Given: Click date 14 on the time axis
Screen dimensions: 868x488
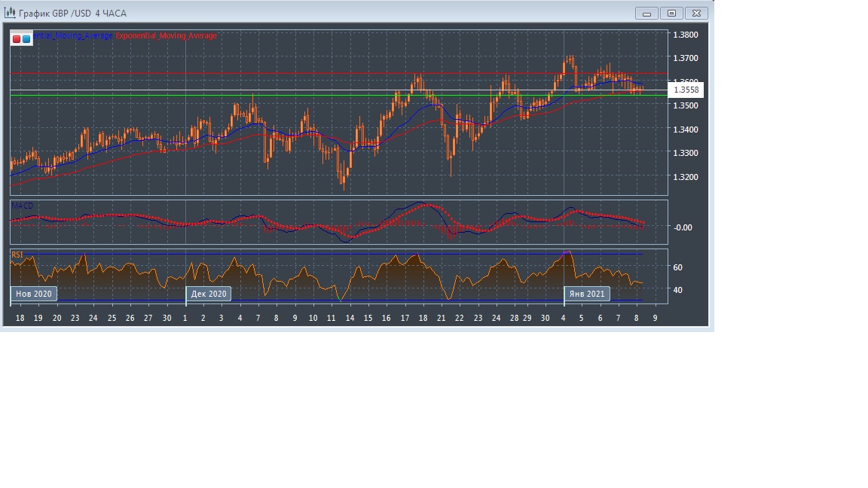Looking at the screenshot, I should click(350, 319).
